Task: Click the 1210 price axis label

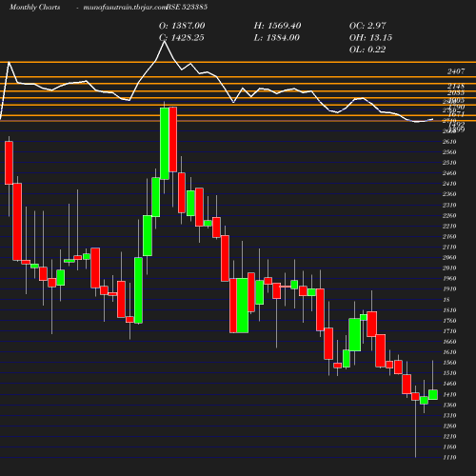Action: [x=449, y=436]
